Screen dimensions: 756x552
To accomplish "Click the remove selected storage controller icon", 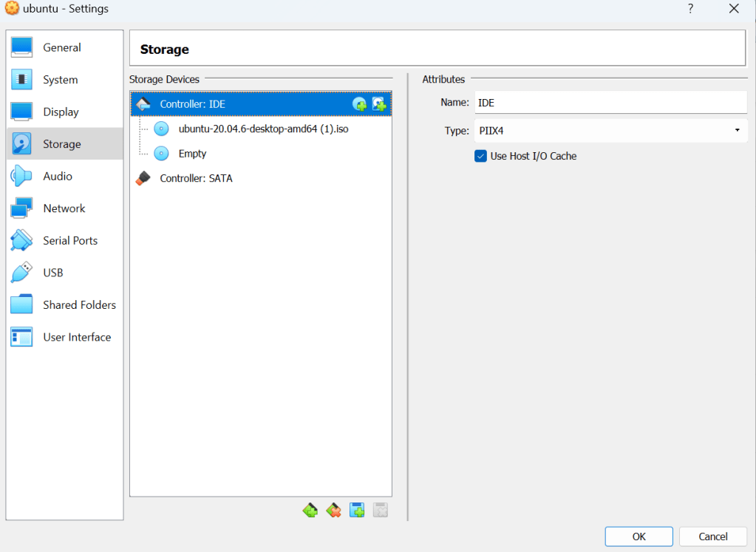I will tap(333, 510).
